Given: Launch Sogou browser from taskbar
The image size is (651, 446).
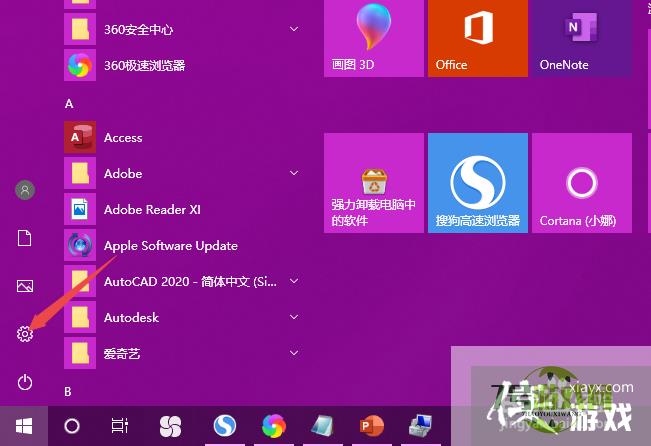Looking at the screenshot, I should coord(225,426).
